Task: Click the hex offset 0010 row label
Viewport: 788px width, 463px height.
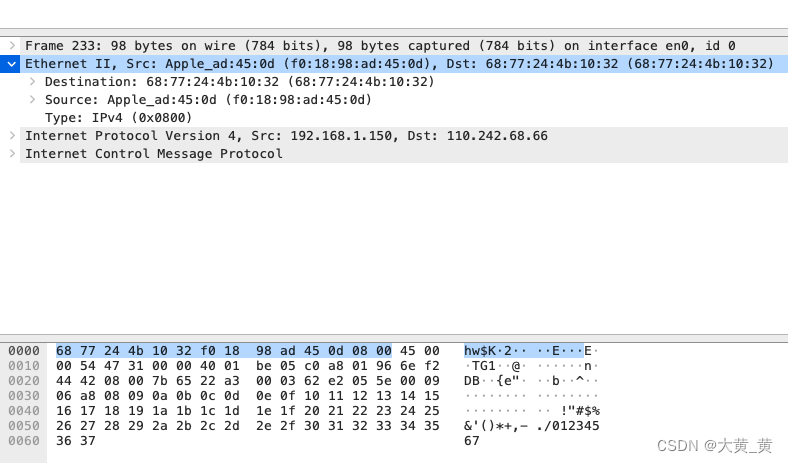Action: [x=24, y=365]
